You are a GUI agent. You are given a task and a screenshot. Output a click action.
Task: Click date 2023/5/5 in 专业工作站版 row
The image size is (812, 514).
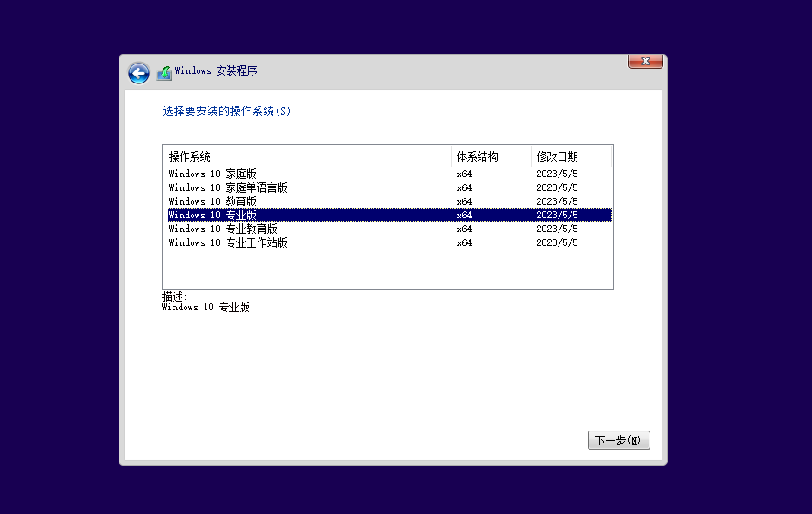[557, 242]
